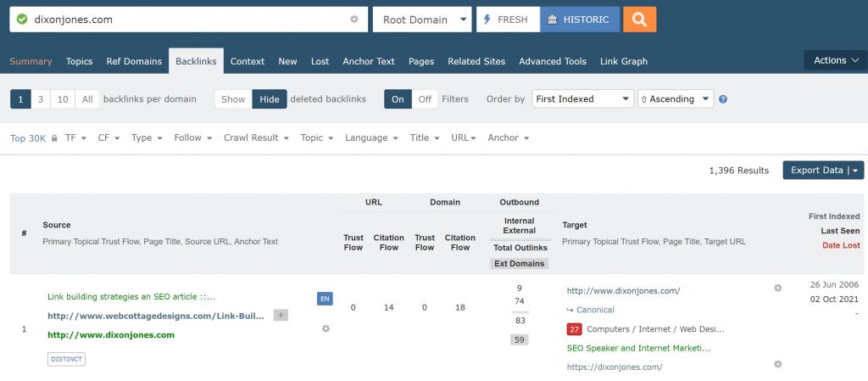Go to the Summary tab
This screenshot has height=381, width=868.
31,61
